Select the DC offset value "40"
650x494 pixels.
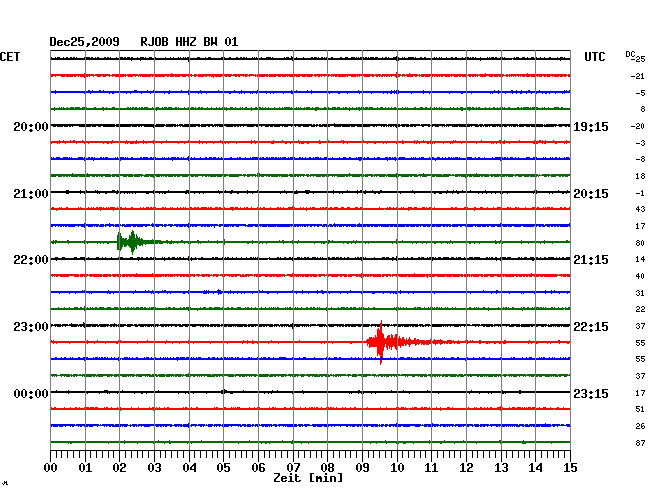pyautogui.click(x=640, y=276)
